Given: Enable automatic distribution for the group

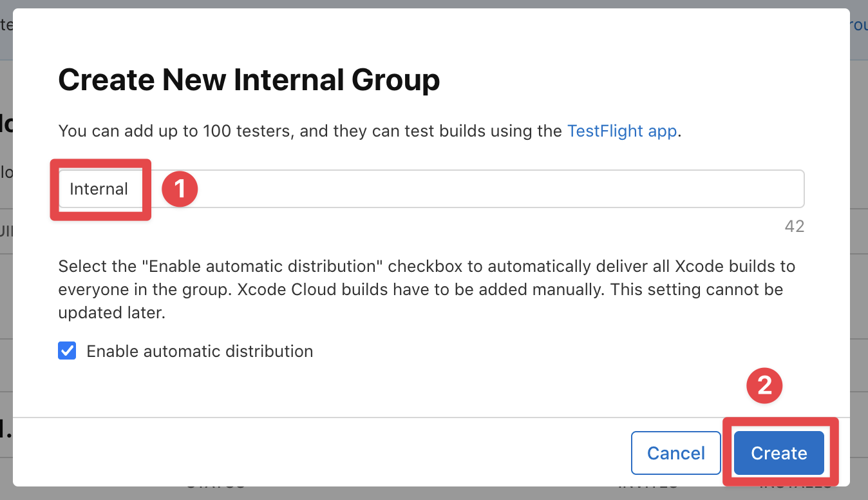Looking at the screenshot, I should [67, 351].
